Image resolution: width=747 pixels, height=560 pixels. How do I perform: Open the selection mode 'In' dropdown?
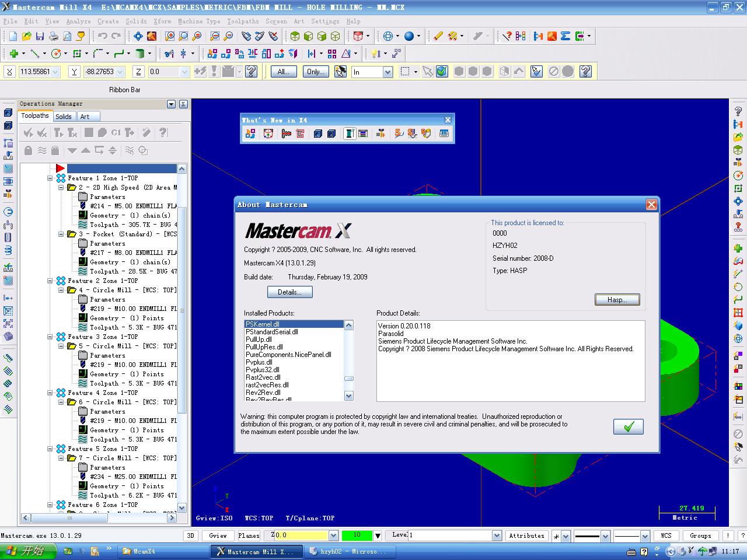[388, 72]
